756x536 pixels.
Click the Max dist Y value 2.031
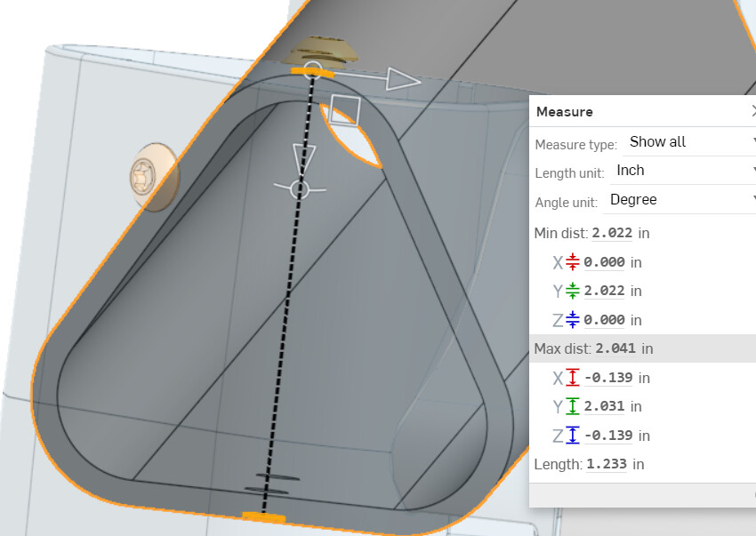coord(604,406)
